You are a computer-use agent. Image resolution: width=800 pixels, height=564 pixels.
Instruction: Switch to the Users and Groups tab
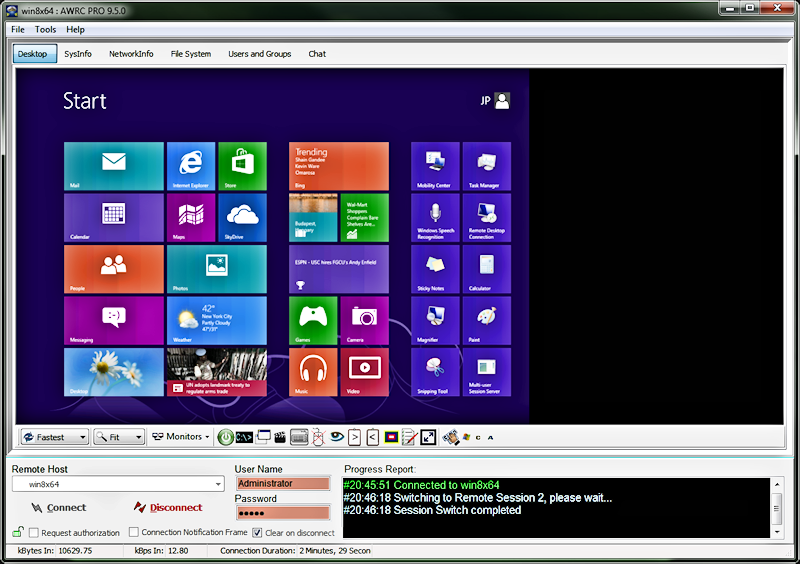coord(260,54)
